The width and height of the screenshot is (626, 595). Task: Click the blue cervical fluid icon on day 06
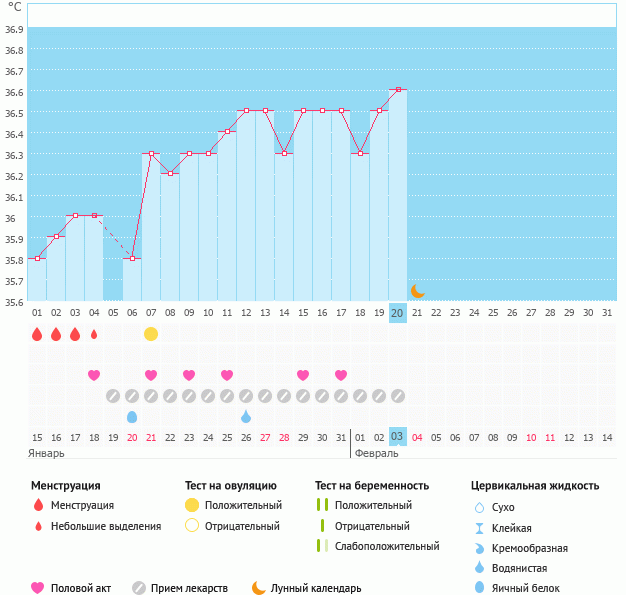132,416
